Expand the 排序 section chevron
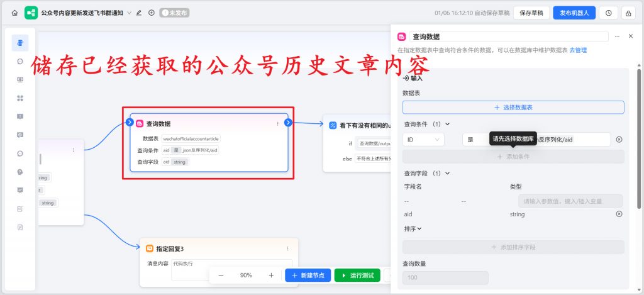The image size is (644, 295). (419, 229)
